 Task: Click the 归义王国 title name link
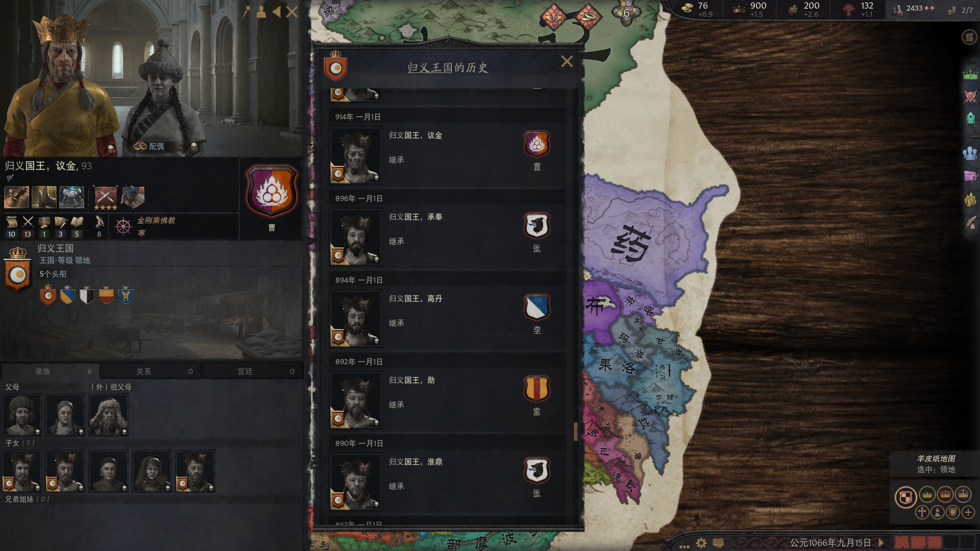click(x=55, y=248)
